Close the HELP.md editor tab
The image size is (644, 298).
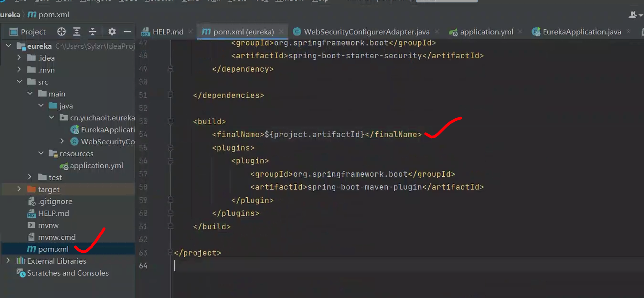[x=191, y=31]
